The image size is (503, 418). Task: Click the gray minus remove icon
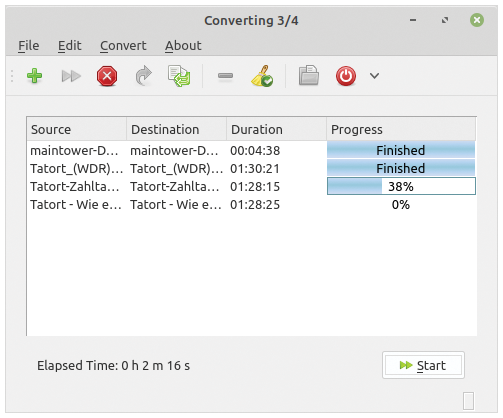pos(225,76)
